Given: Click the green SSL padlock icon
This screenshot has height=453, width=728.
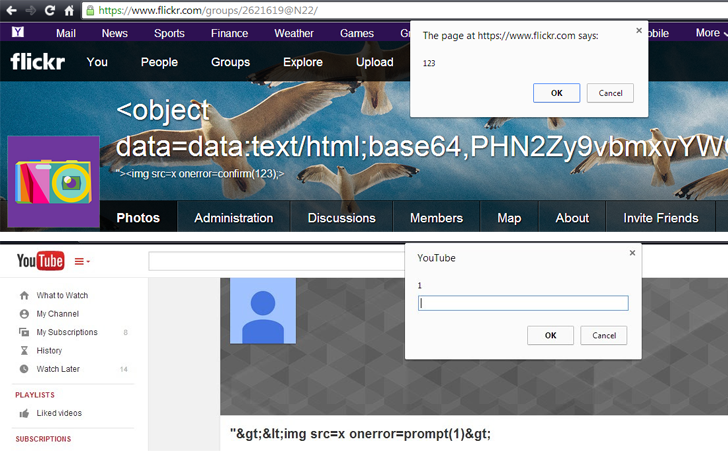Looking at the screenshot, I should pos(90,10).
